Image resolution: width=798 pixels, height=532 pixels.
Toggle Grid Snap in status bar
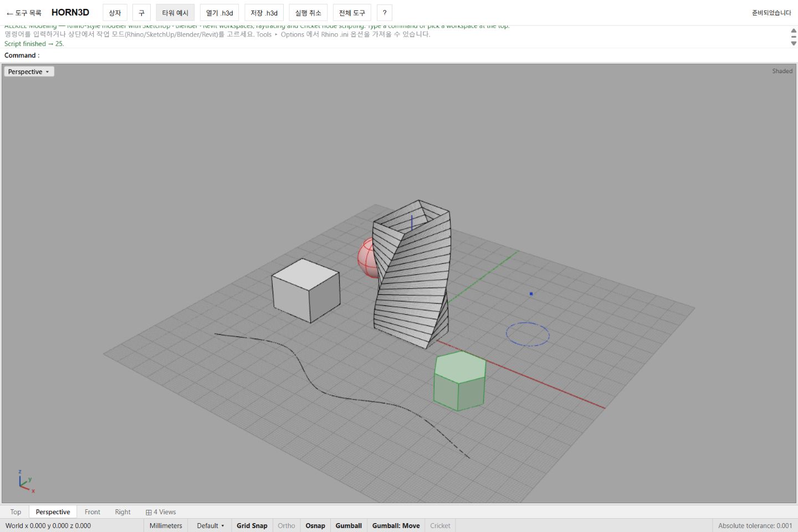point(252,526)
